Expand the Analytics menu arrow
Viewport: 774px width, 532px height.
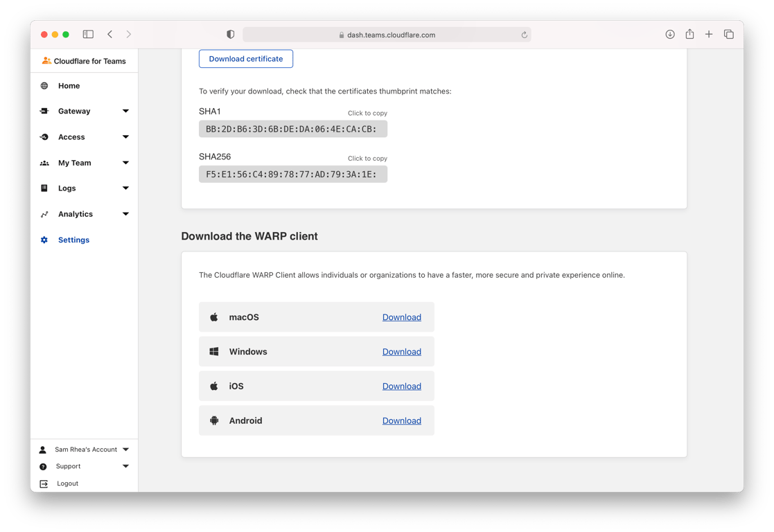(126, 214)
